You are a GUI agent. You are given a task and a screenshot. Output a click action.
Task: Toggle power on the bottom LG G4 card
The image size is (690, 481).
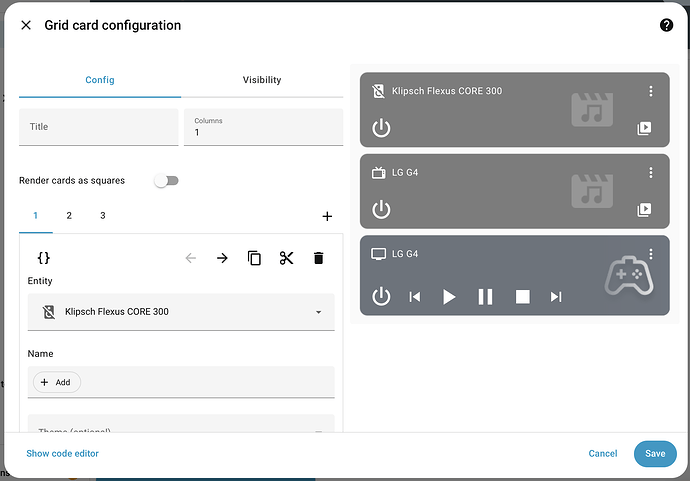pos(381,296)
